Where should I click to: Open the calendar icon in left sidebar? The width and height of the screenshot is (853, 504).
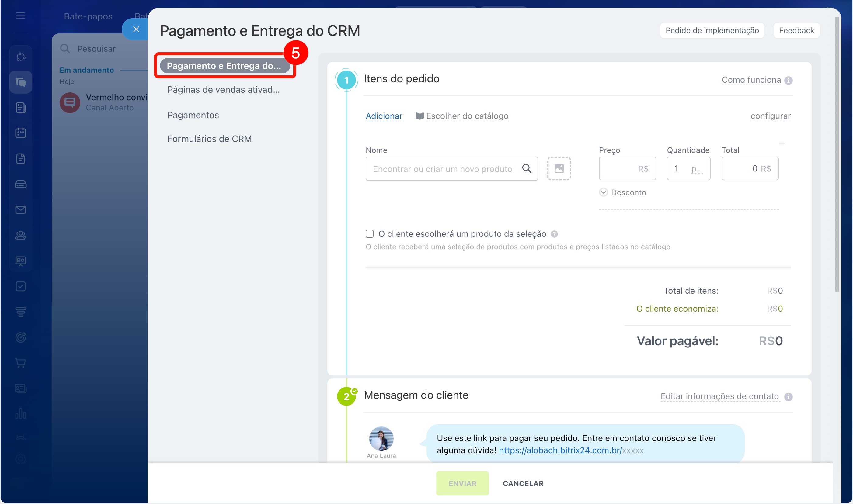pos(21,133)
